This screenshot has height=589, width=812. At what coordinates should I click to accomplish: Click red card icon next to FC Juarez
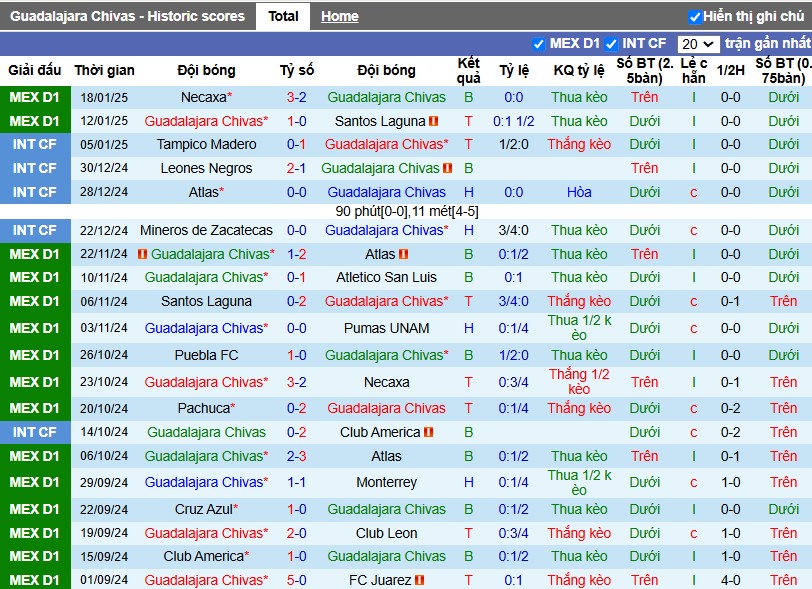419,580
